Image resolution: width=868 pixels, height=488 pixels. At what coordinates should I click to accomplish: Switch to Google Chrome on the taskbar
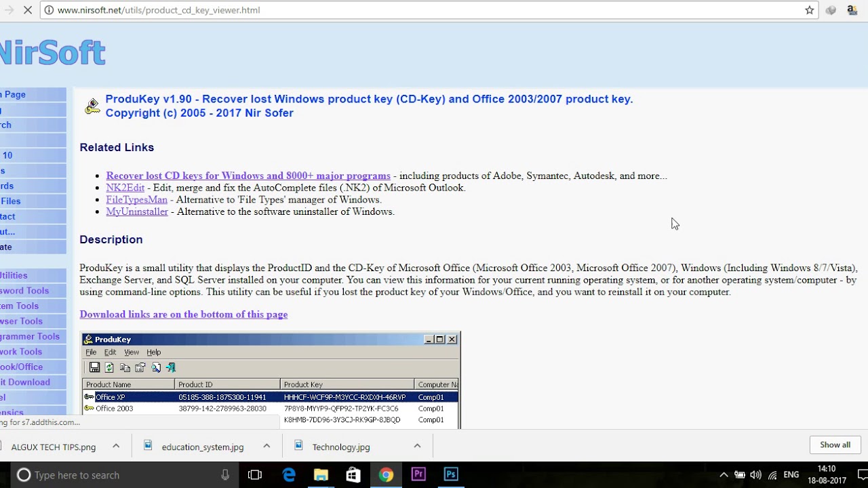[x=386, y=475]
